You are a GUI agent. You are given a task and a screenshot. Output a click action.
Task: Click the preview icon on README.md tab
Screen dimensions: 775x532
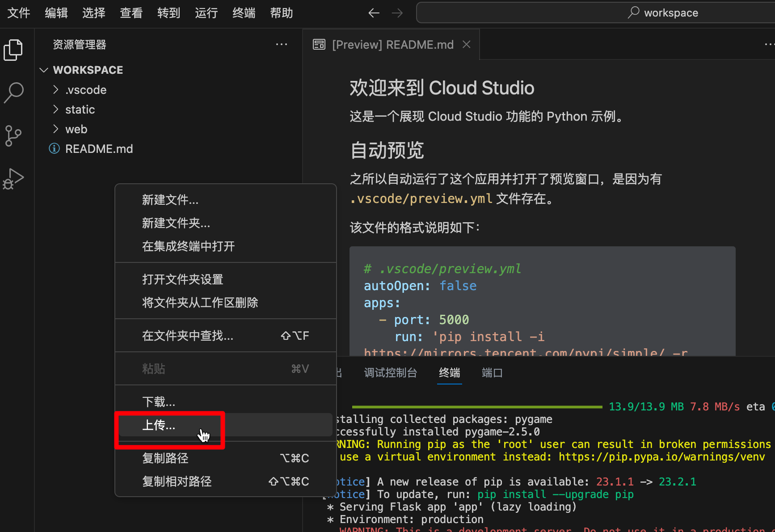[319, 44]
